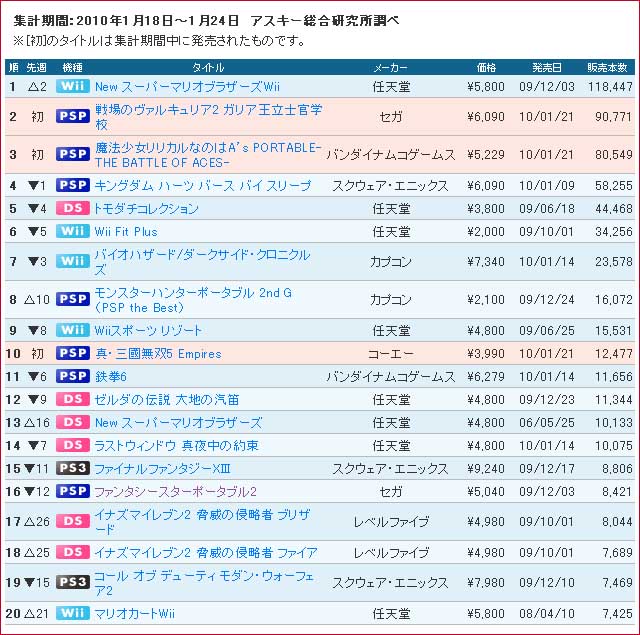Click the DS icon in rank 13 row

pos(73,422)
